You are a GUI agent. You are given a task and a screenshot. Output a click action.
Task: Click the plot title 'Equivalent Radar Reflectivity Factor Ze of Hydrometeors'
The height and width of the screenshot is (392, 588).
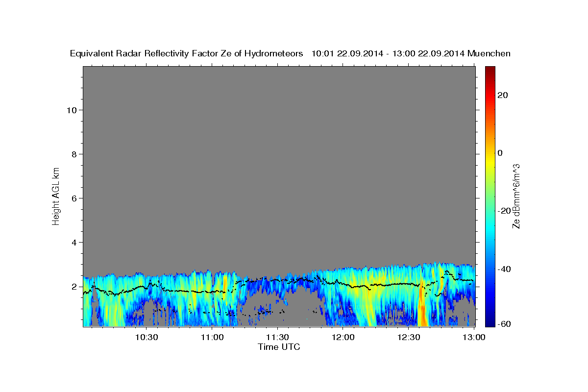(186, 54)
